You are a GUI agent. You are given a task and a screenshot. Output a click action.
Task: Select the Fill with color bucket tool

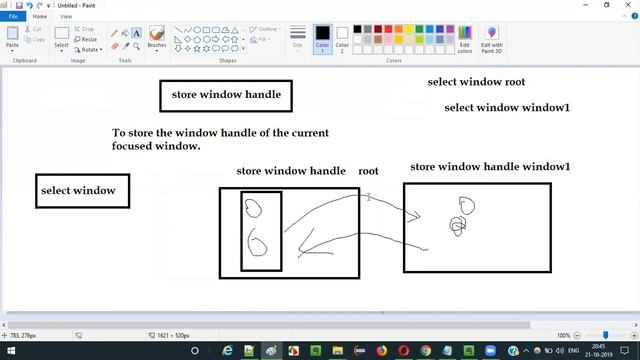click(125, 33)
